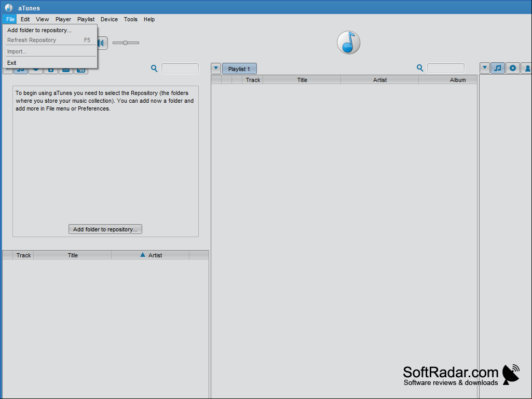Open the Tools menu
Screen dimensions: 532x399
[131, 19]
